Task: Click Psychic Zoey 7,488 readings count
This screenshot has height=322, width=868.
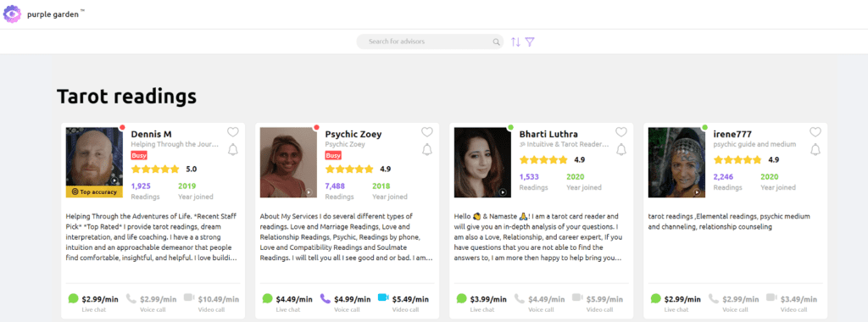Action: (336, 186)
